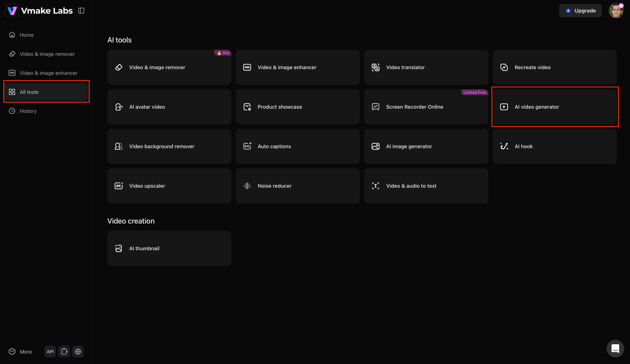Click the API button
The width and height of the screenshot is (630, 364).
click(50, 352)
